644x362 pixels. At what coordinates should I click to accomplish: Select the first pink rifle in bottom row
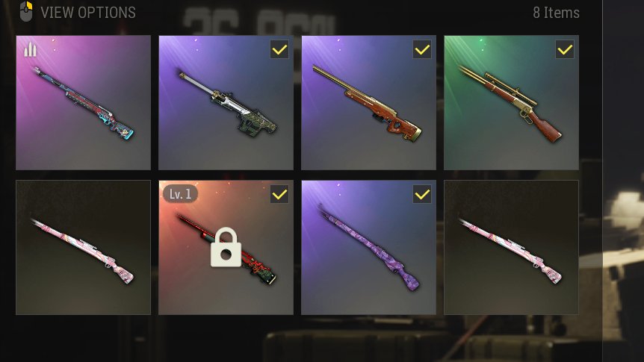(x=84, y=248)
